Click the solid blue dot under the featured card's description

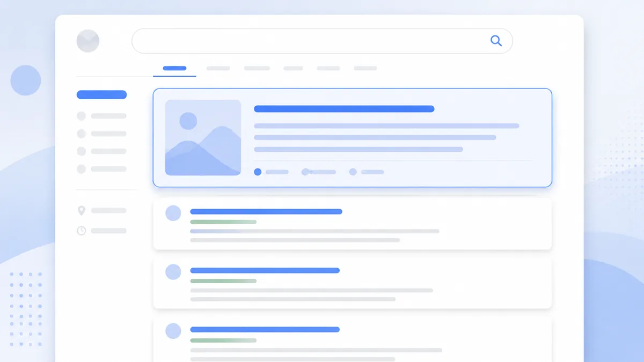pyautogui.click(x=258, y=172)
